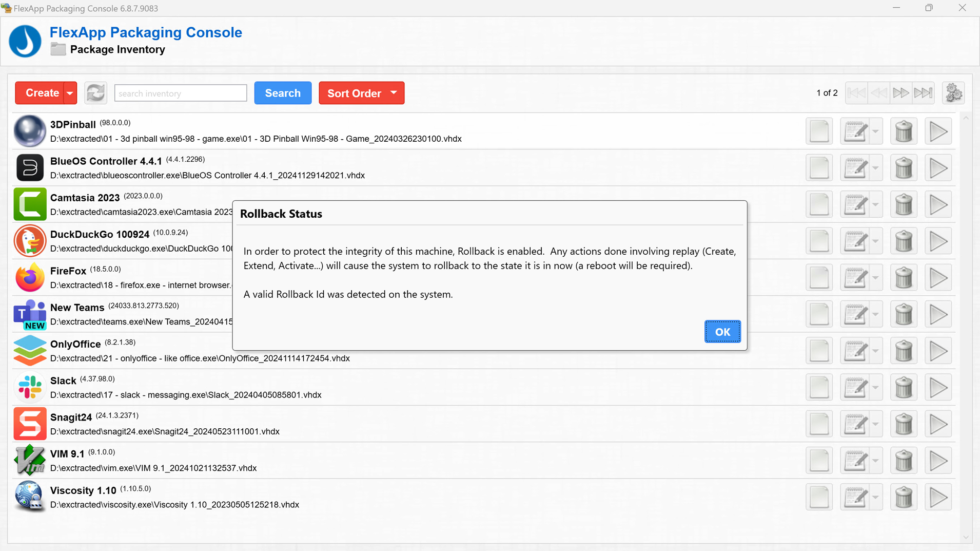Viewport: 980px width, 551px height.
Task: Click the FlexApp droplet logo
Action: (x=25, y=41)
